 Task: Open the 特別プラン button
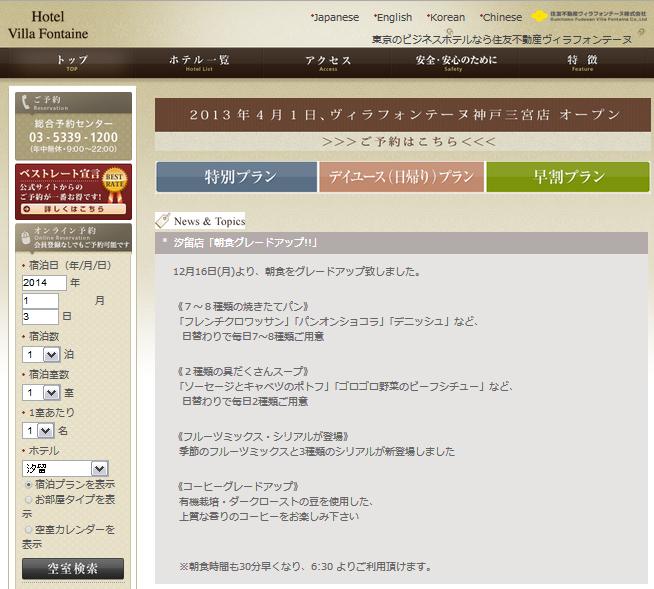(236, 177)
